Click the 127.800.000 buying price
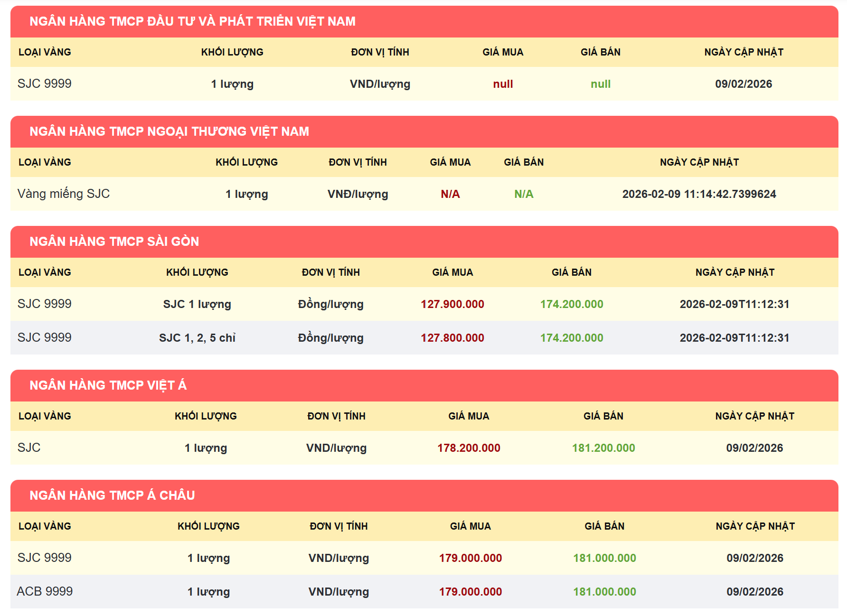The width and height of the screenshot is (847, 616). (x=452, y=338)
